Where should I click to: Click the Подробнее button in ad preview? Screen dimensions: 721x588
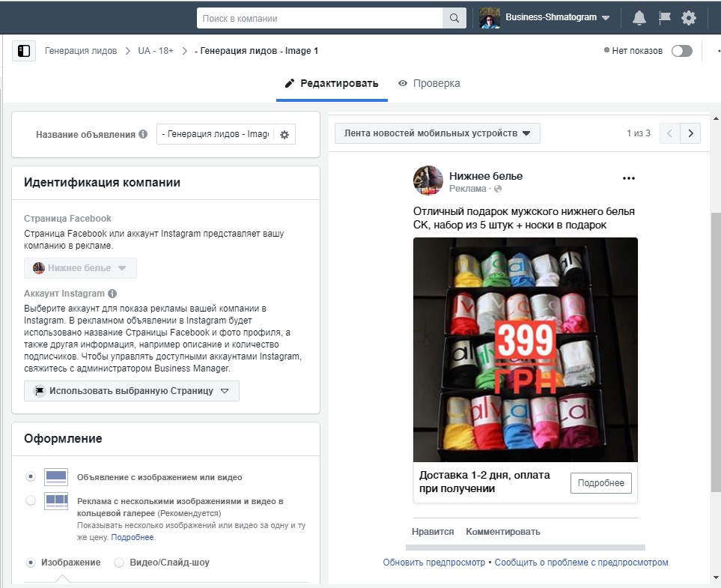[601, 483]
